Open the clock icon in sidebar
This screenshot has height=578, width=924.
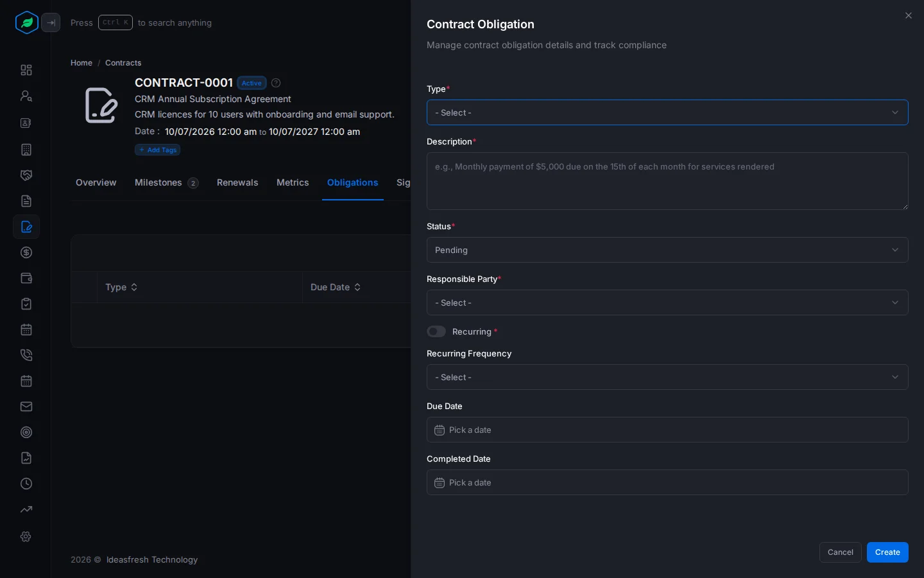[x=26, y=484]
